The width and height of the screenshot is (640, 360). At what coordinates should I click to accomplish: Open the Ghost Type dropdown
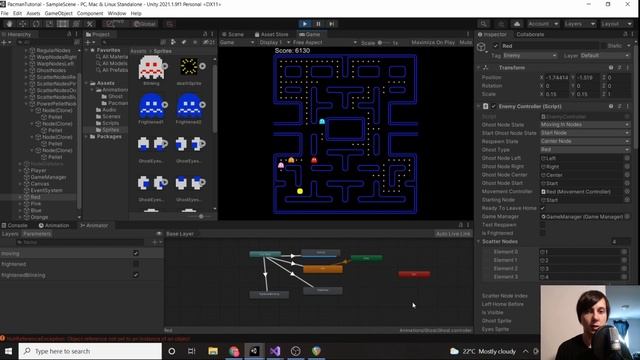(585, 149)
